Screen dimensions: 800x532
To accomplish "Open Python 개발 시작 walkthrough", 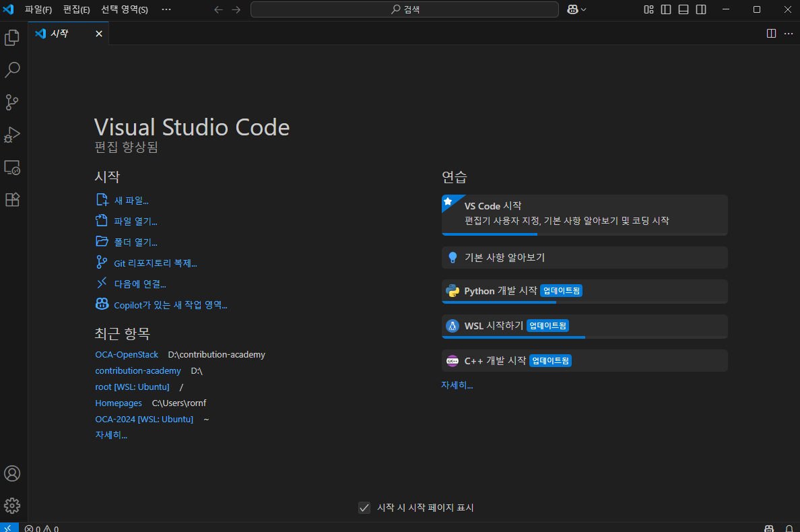I will coord(585,291).
